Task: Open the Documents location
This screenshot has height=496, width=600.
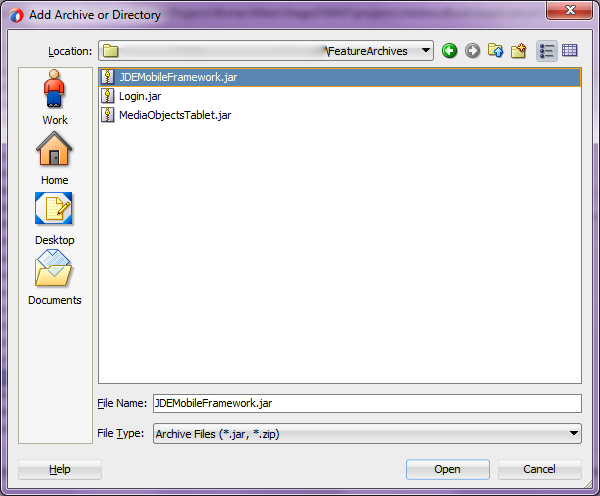Action: [54, 277]
